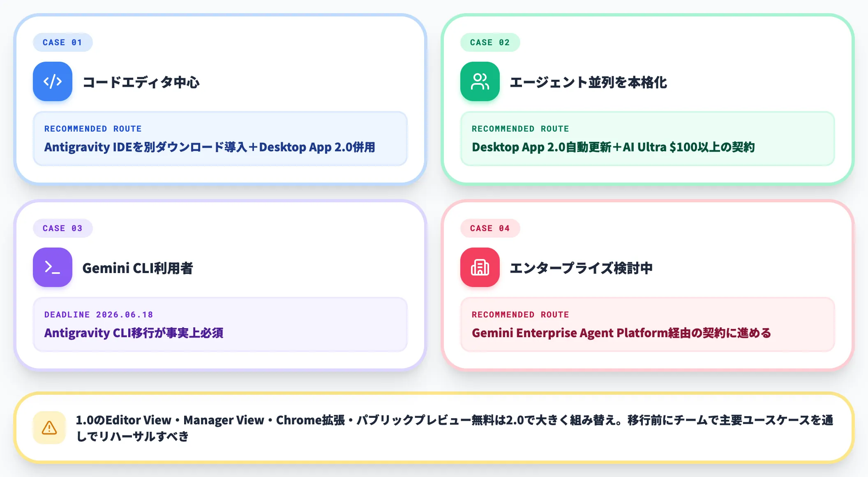
Task: Click the DEADLINE 2026.06.18 label
Action: [x=99, y=315]
